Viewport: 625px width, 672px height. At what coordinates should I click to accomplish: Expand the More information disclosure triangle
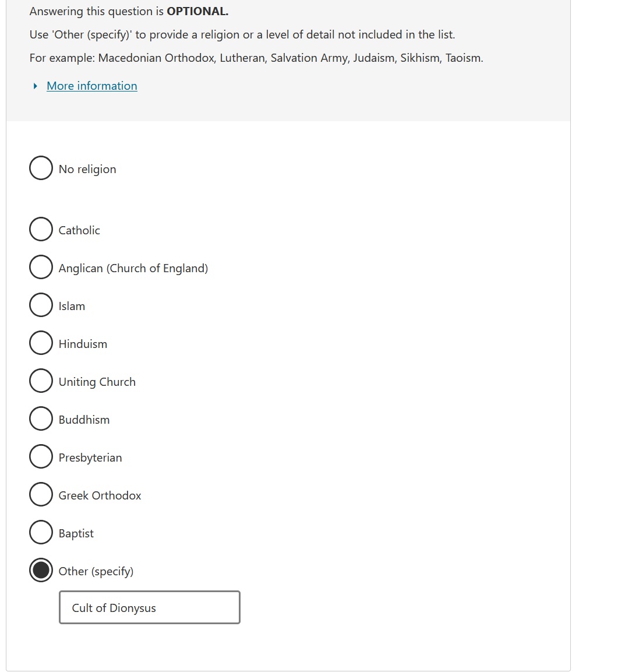pyautogui.click(x=36, y=86)
